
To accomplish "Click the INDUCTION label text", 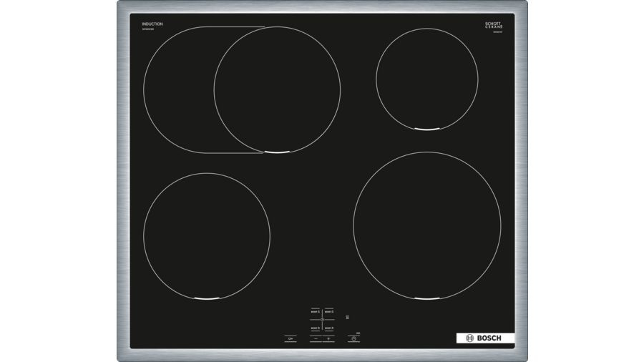I will (152, 24).
